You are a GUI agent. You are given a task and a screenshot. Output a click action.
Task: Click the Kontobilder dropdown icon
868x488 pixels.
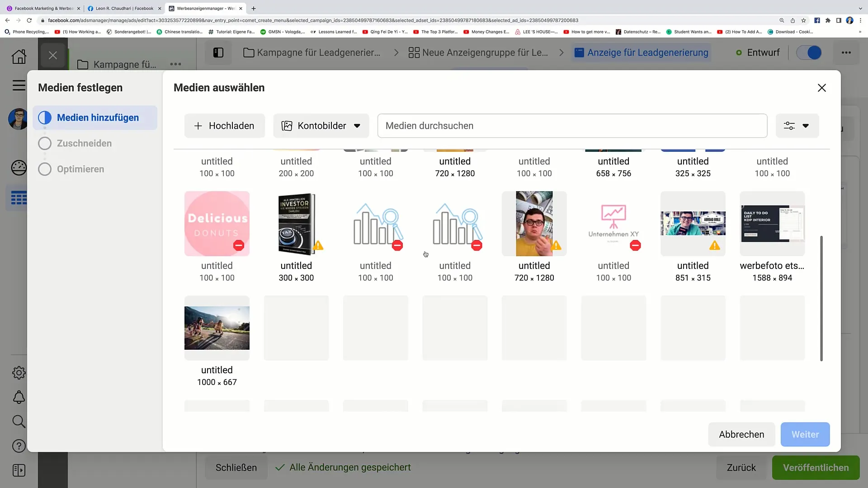click(358, 126)
